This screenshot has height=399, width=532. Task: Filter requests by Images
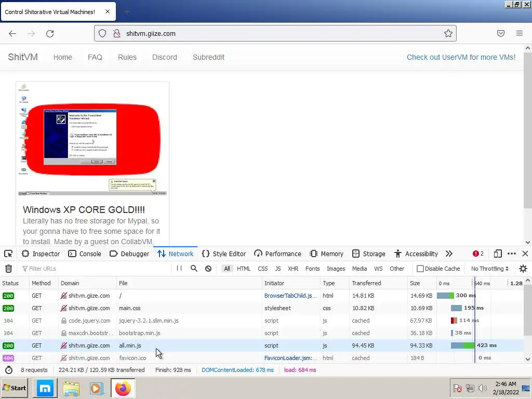point(336,269)
